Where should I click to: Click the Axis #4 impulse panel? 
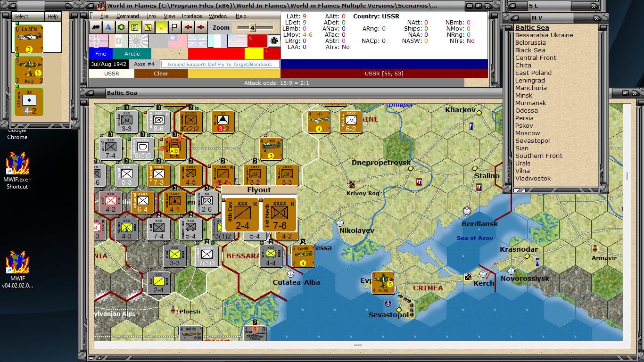tap(144, 64)
